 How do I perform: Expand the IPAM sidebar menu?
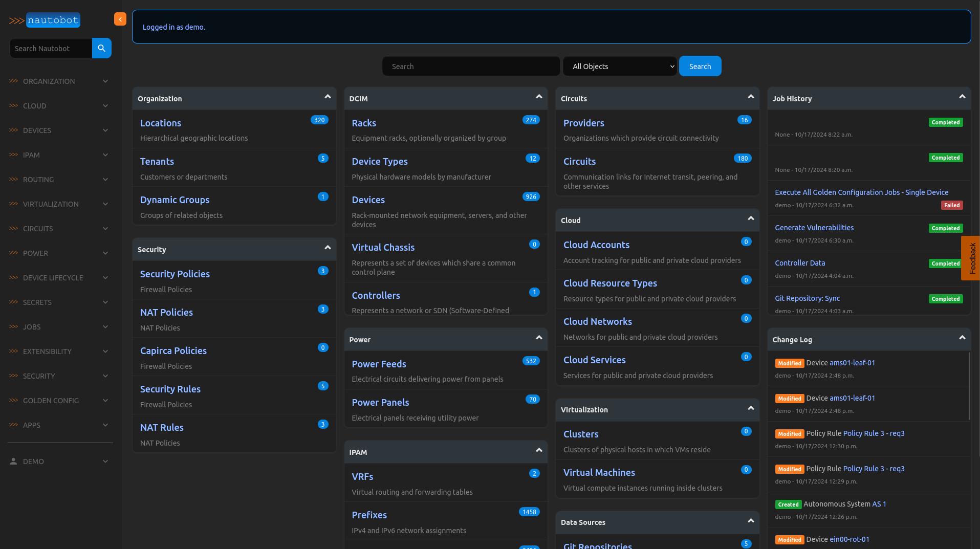(x=59, y=155)
